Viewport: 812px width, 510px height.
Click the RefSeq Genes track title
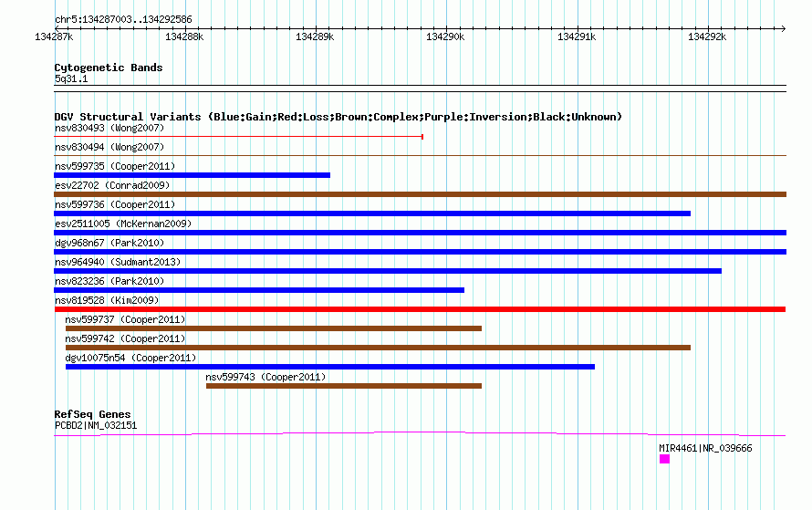pos(92,414)
